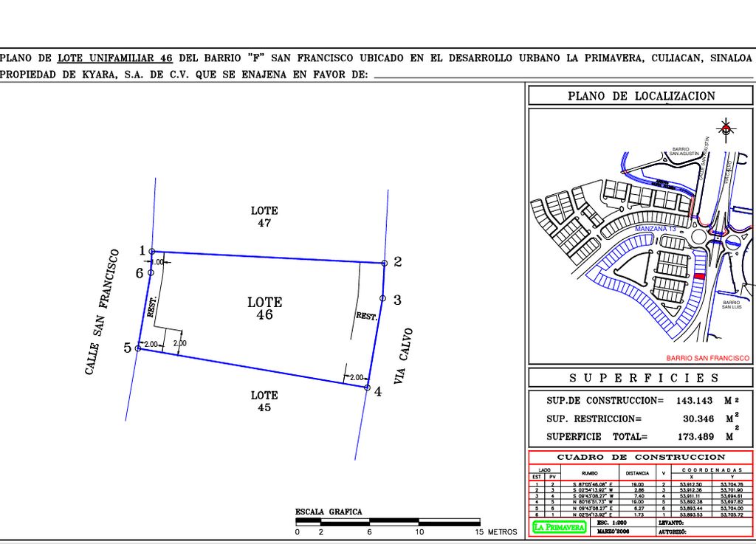Viewport: 756px width, 544px height.
Task: Click the SUPERFICIES section header
Action: click(x=641, y=378)
